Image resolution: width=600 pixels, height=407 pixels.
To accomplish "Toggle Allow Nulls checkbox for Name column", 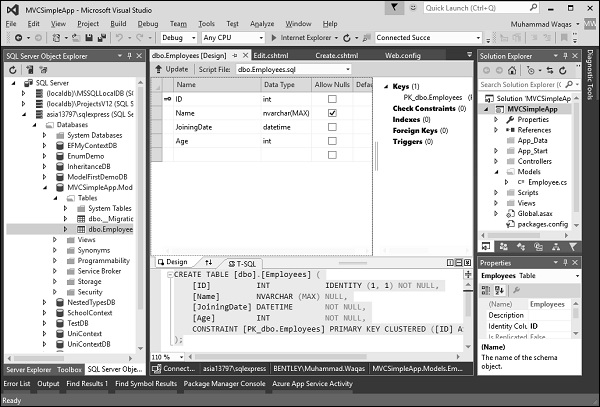I will [331, 114].
